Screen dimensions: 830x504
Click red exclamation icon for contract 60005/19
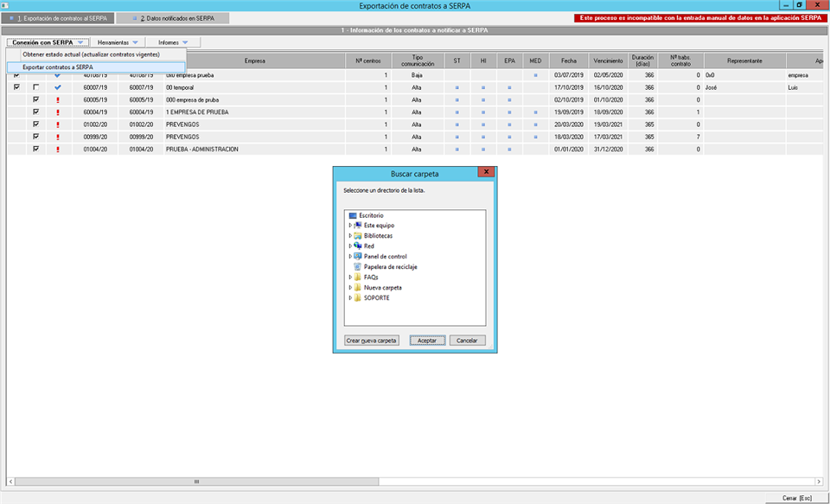[x=58, y=99]
